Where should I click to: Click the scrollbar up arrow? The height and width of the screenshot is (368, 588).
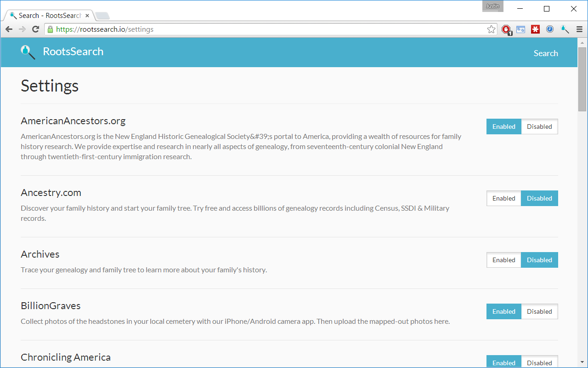(582, 42)
